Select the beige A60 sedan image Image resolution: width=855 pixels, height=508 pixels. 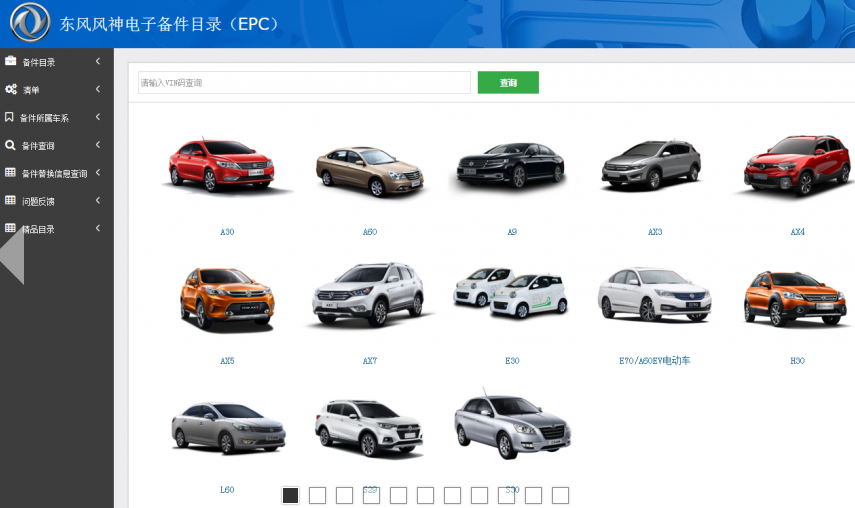pyautogui.click(x=370, y=171)
